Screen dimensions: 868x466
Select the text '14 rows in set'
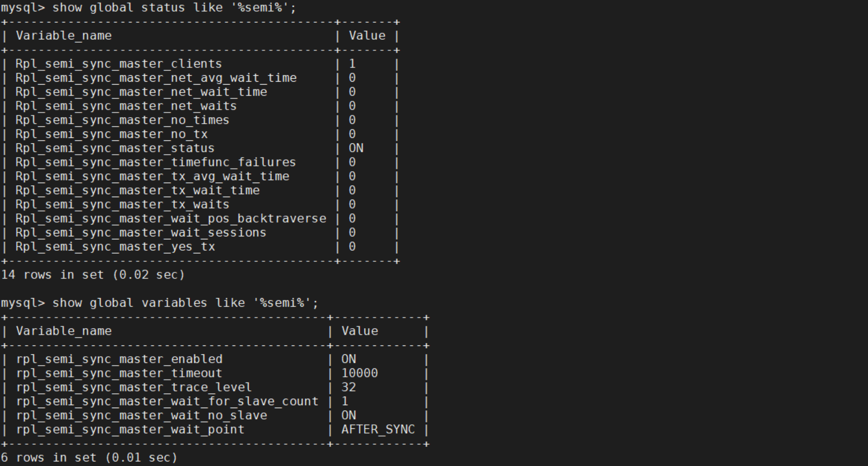(x=52, y=275)
